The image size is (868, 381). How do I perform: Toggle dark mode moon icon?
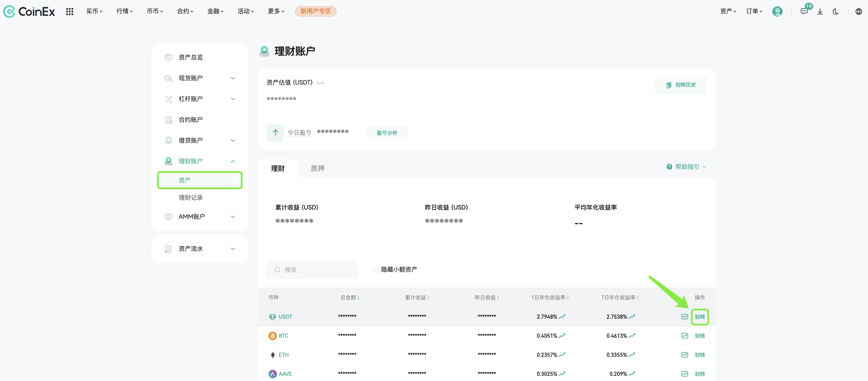pyautogui.click(x=836, y=12)
